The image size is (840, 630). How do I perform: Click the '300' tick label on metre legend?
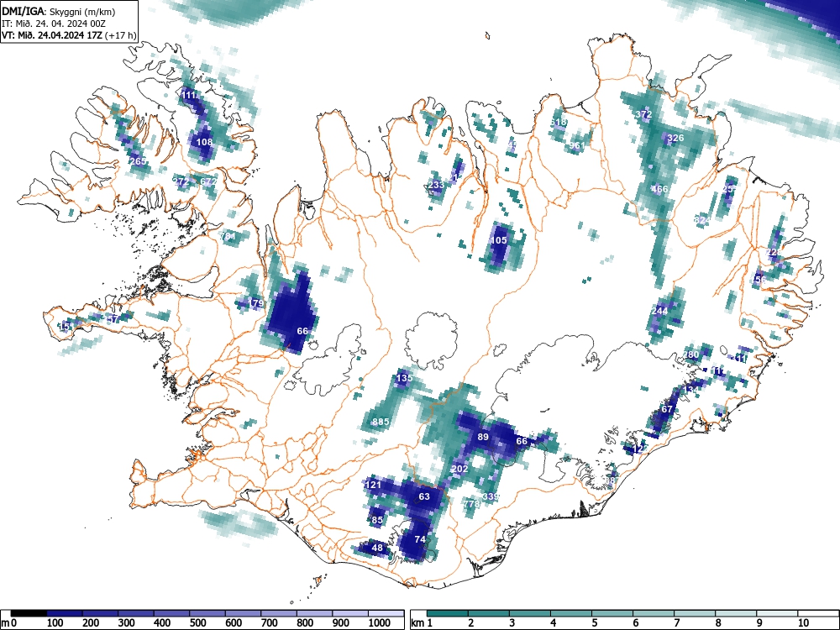(x=127, y=623)
